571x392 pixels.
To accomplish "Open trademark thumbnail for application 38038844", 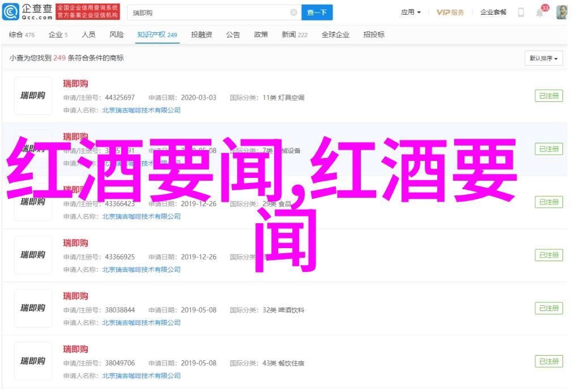I will tap(33, 308).
